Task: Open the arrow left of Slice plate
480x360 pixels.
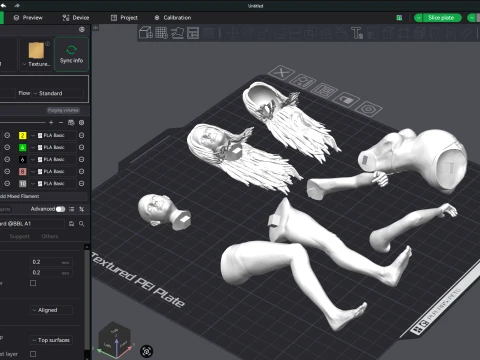Action: click(x=419, y=18)
